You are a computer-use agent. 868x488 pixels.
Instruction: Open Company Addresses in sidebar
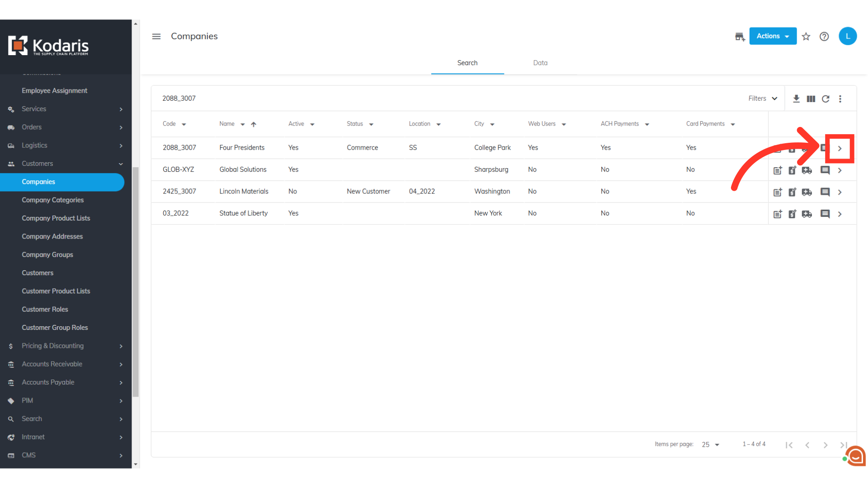[x=52, y=236]
